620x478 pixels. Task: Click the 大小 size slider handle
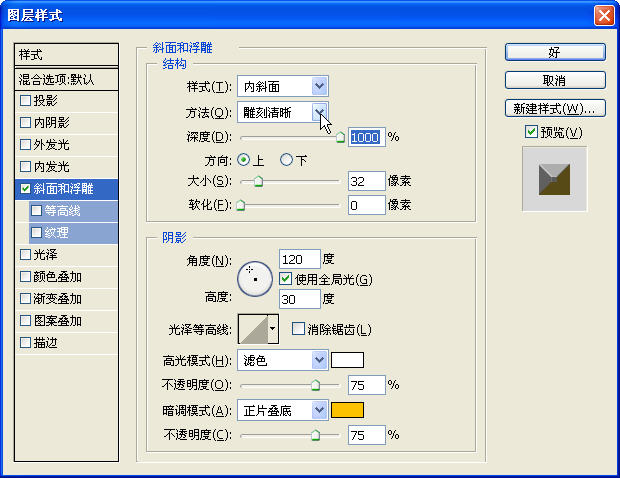pyautogui.click(x=258, y=181)
